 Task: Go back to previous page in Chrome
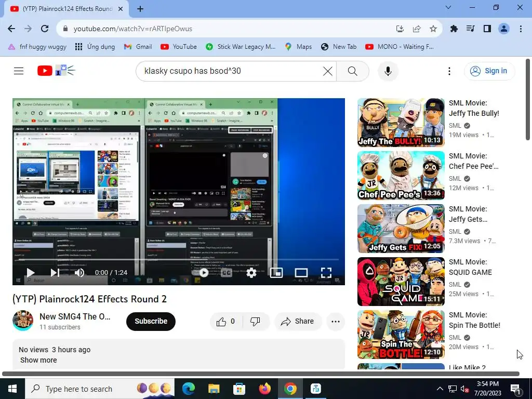click(x=11, y=29)
